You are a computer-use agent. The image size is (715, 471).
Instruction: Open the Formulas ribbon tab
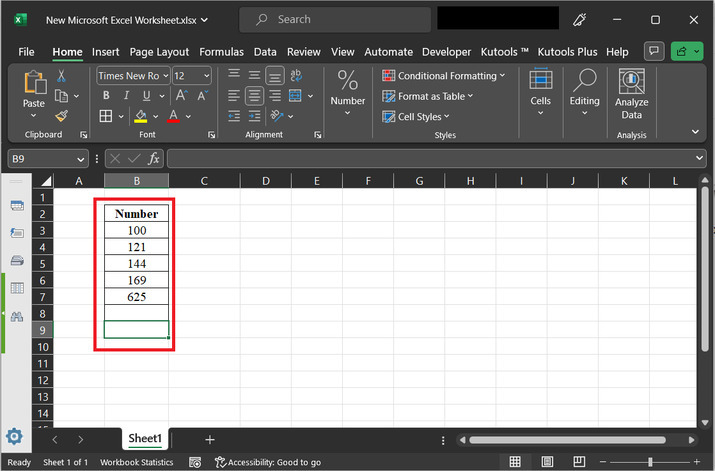(221, 52)
